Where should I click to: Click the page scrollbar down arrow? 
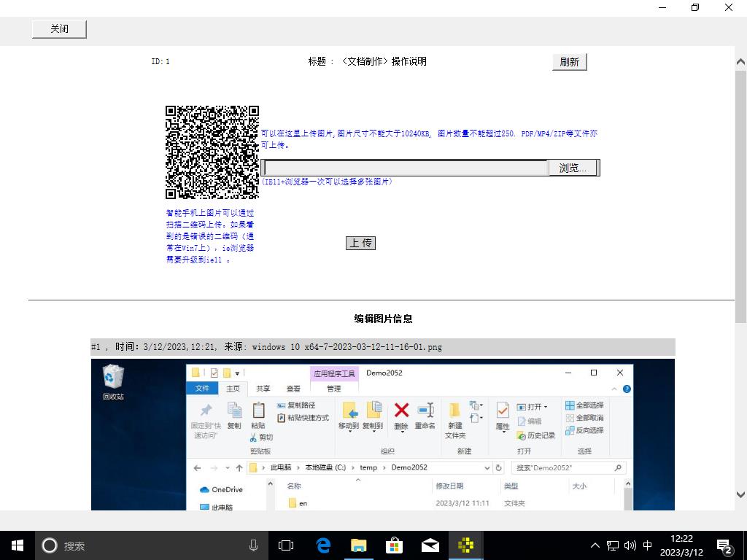pos(740,494)
